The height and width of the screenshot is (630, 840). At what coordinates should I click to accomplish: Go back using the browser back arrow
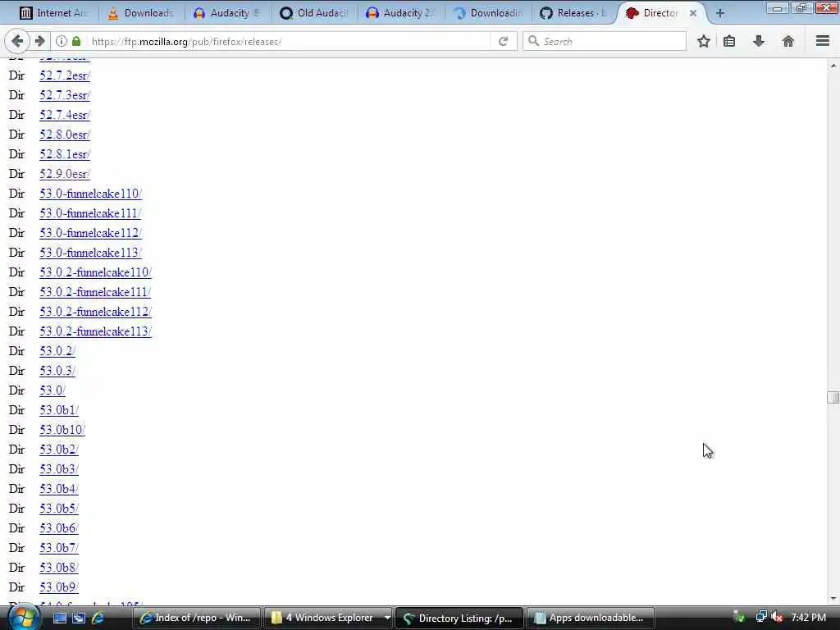click(x=17, y=41)
